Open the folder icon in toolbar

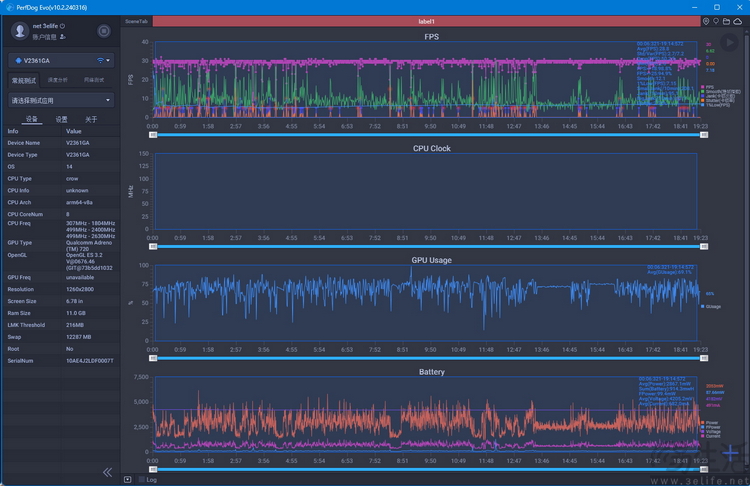click(726, 21)
